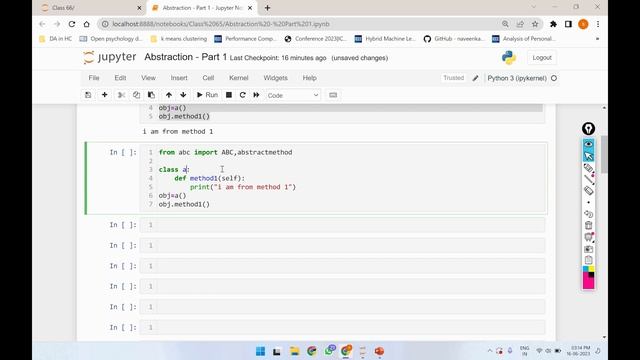Viewport: 640px width, 360px height.
Task: Click the annotation toolbar lightbulb icon
Action: [x=588, y=129]
